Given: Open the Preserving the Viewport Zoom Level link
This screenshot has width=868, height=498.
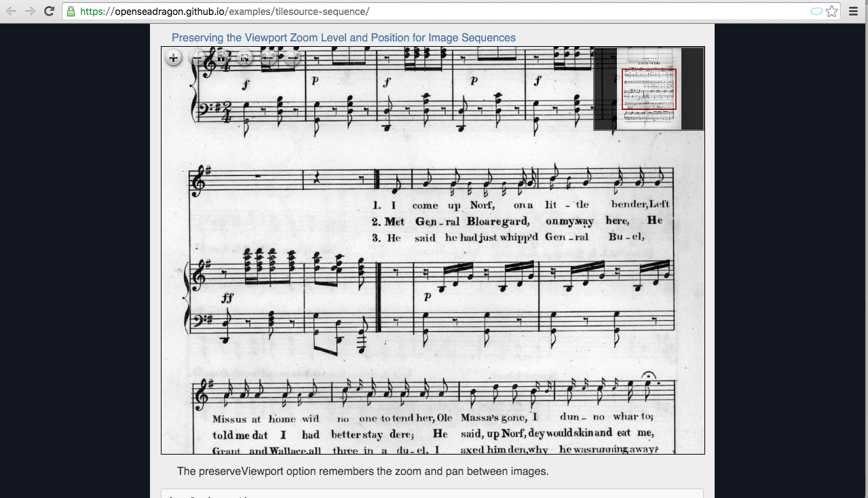Looking at the screenshot, I should pos(343,38).
